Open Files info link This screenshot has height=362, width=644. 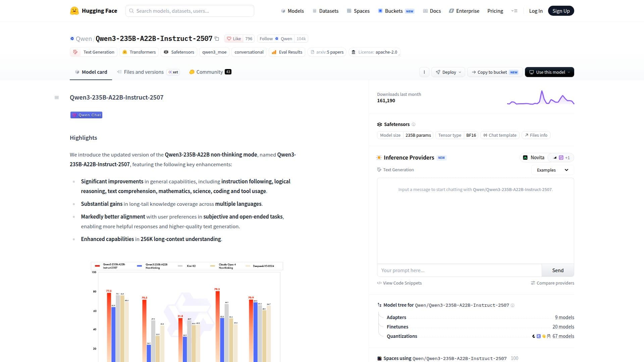[536, 135]
